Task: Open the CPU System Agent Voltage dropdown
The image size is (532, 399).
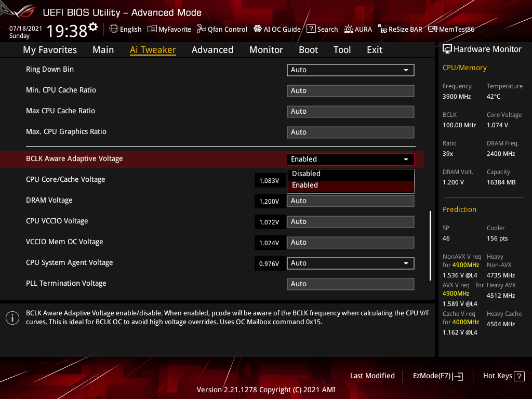Action: click(350, 263)
